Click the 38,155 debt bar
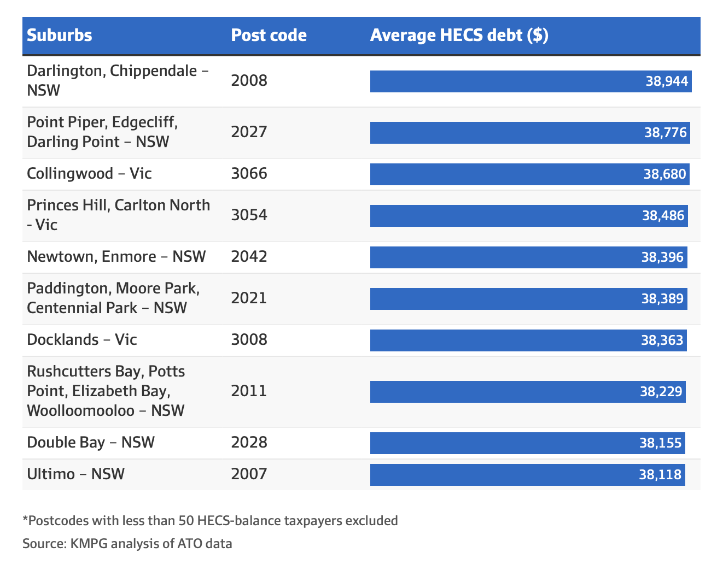This screenshot has width=723, height=588. click(528, 443)
